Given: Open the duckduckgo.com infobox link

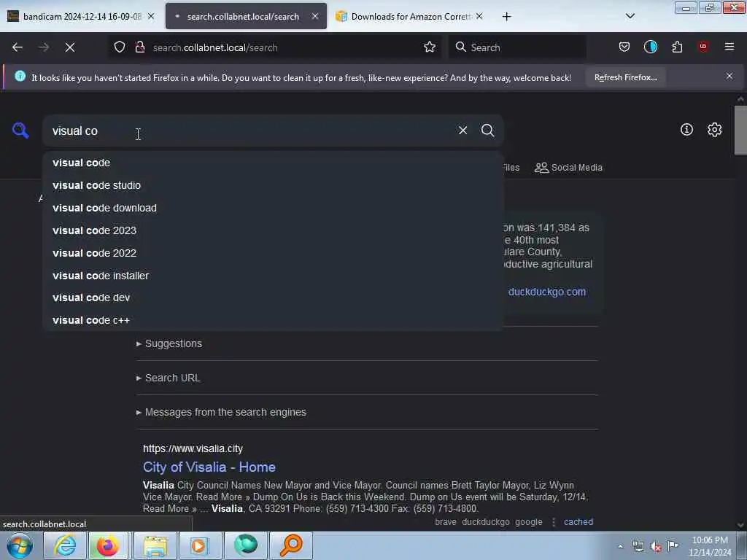Looking at the screenshot, I should pos(547,292).
